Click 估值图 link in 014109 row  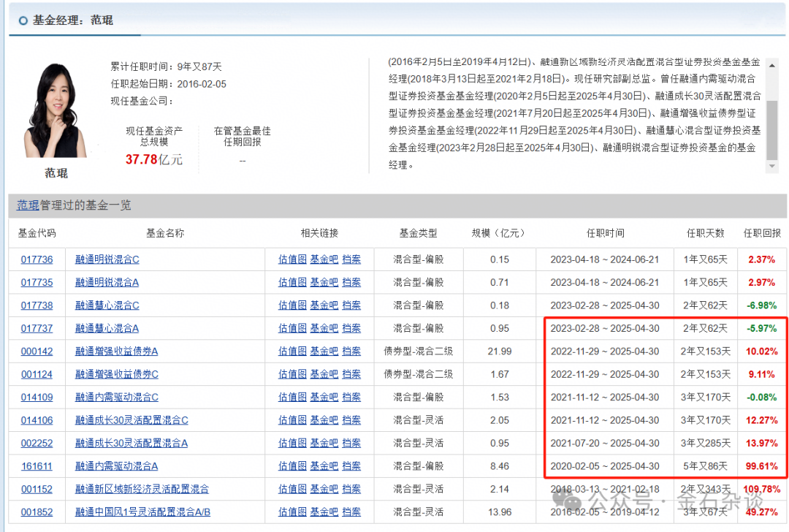pyautogui.click(x=292, y=397)
